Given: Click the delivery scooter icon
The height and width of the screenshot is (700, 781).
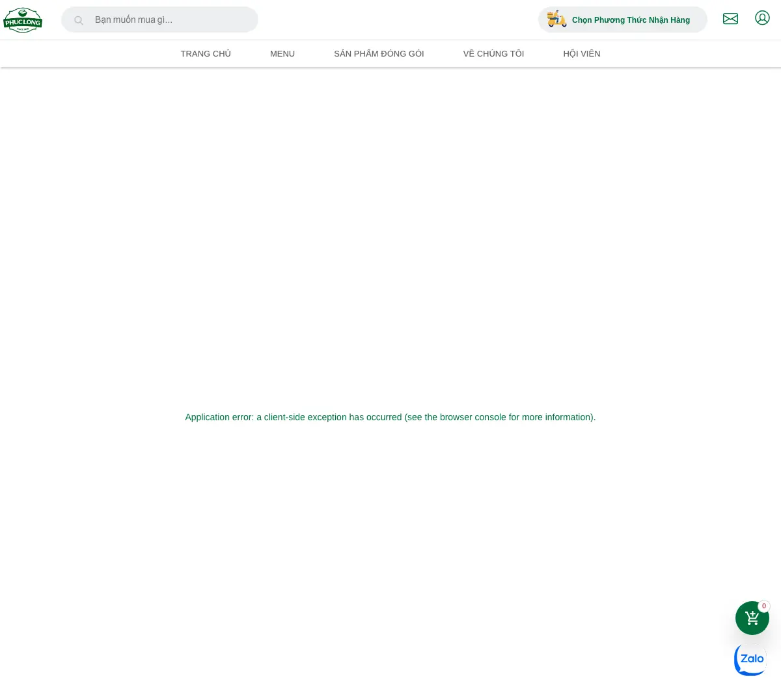Looking at the screenshot, I should pyautogui.click(x=556, y=19).
